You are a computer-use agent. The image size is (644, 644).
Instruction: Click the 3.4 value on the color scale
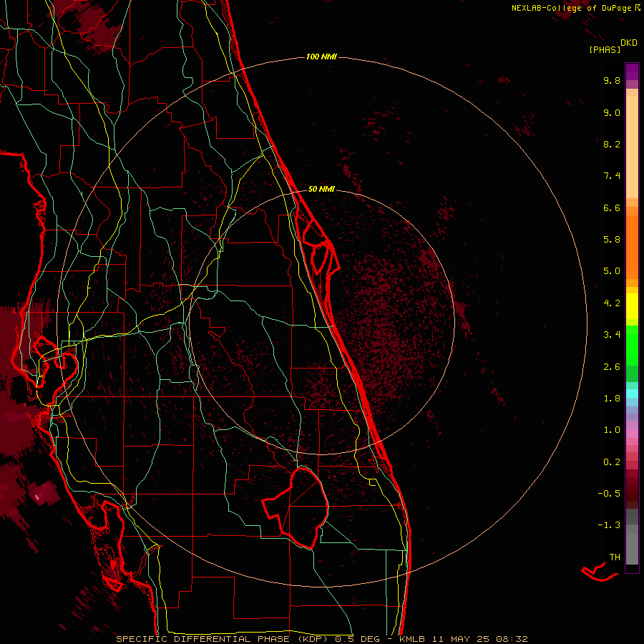tap(612, 335)
